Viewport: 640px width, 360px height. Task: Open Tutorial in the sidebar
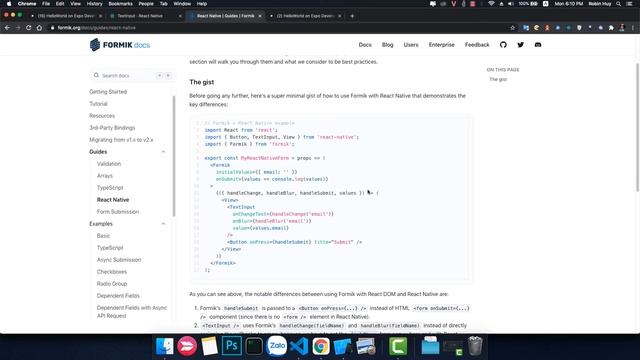[98, 104]
